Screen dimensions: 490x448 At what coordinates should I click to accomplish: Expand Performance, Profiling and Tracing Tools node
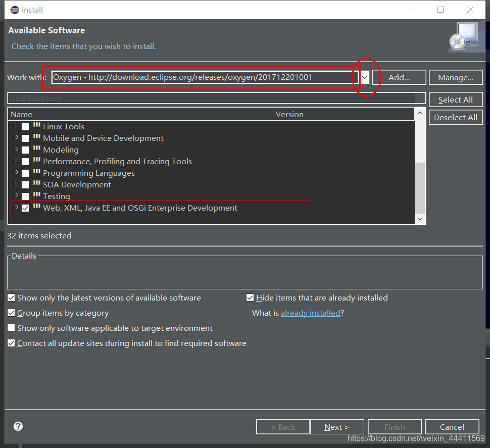click(x=17, y=160)
